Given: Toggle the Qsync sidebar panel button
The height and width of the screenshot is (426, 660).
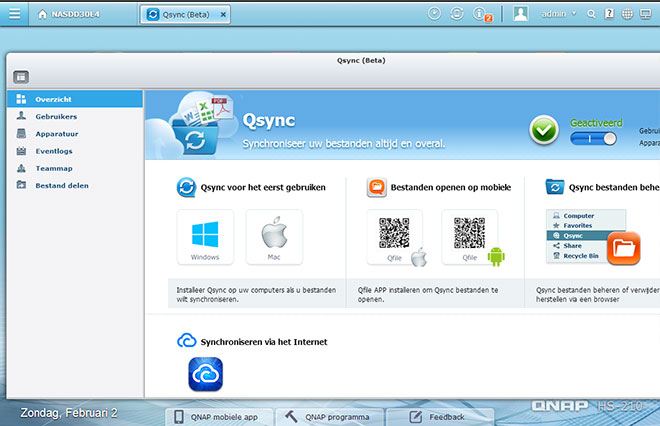Looking at the screenshot, I should (21, 77).
